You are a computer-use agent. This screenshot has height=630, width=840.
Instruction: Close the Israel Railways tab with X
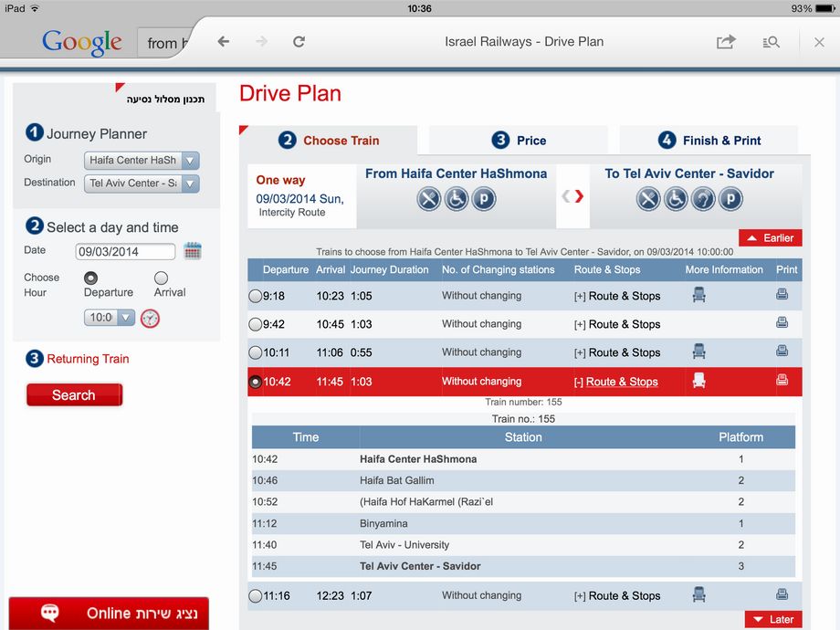(819, 42)
